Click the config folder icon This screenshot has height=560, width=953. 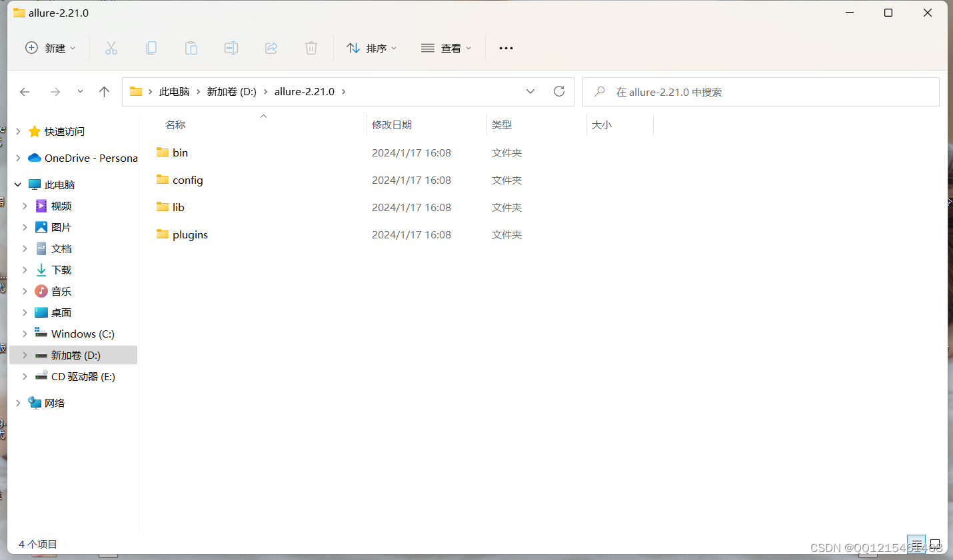coord(163,180)
